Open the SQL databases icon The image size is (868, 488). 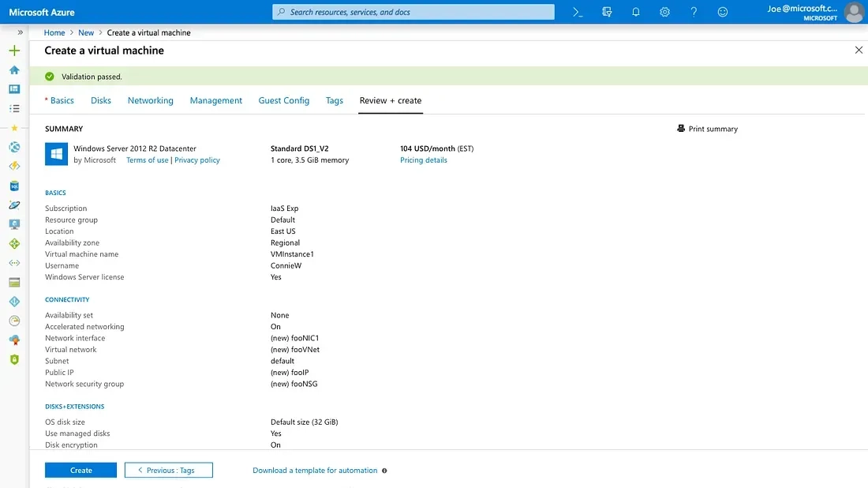pos(14,186)
